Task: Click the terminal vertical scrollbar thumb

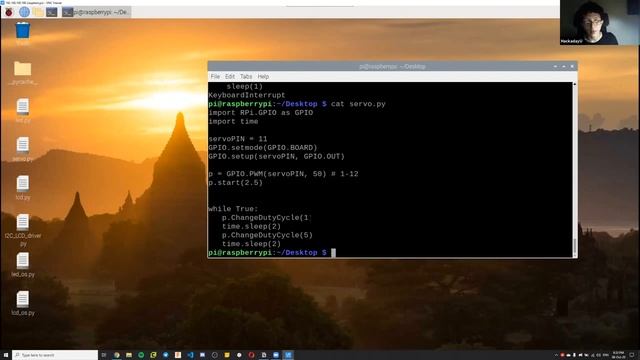Action: 575,247
